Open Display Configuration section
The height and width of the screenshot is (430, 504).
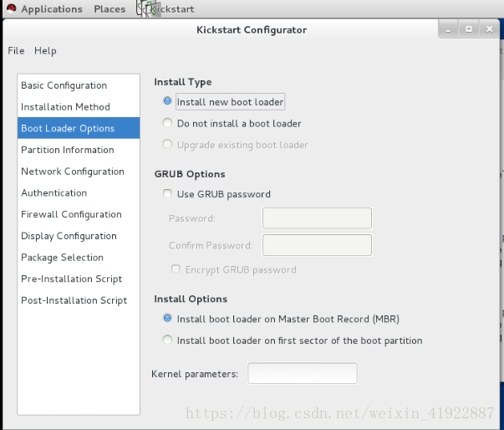79,236
